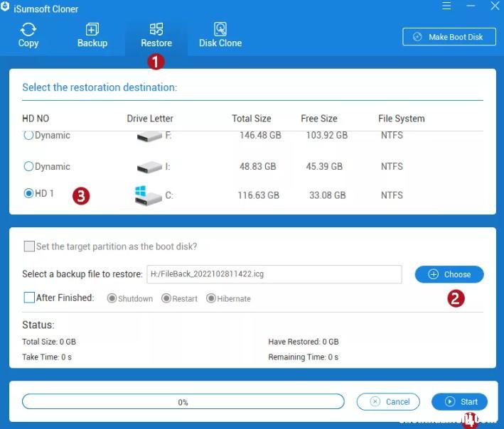504x429 pixels.
Task: Click the F: drive disk icon
Action: pyautogui.click(x=149, y=136)
